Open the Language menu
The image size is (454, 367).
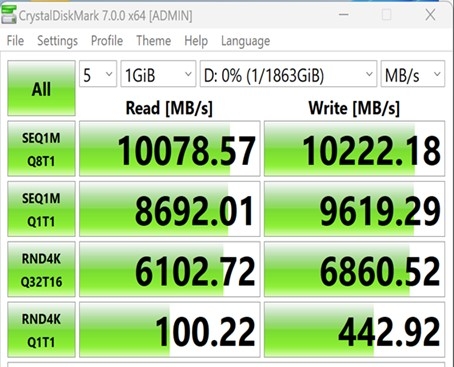point(246,41)
